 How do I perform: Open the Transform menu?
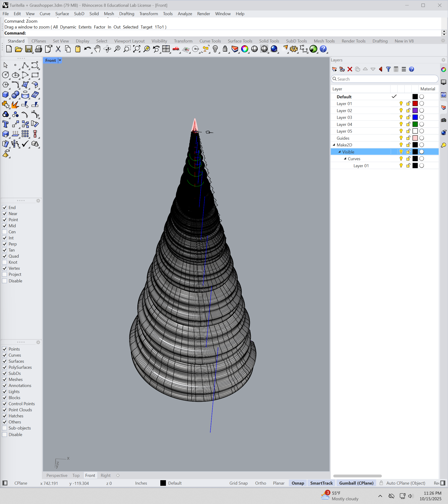(148, 14)
